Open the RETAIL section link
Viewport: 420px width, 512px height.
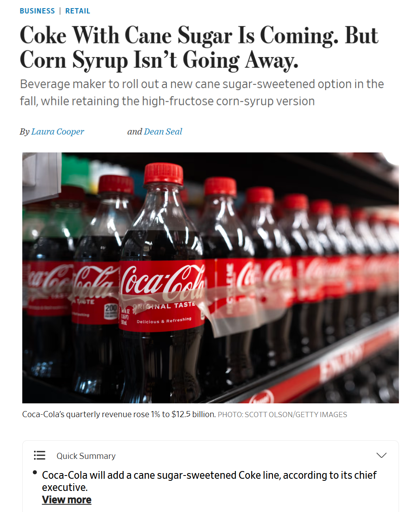click(x=78, y=11)
